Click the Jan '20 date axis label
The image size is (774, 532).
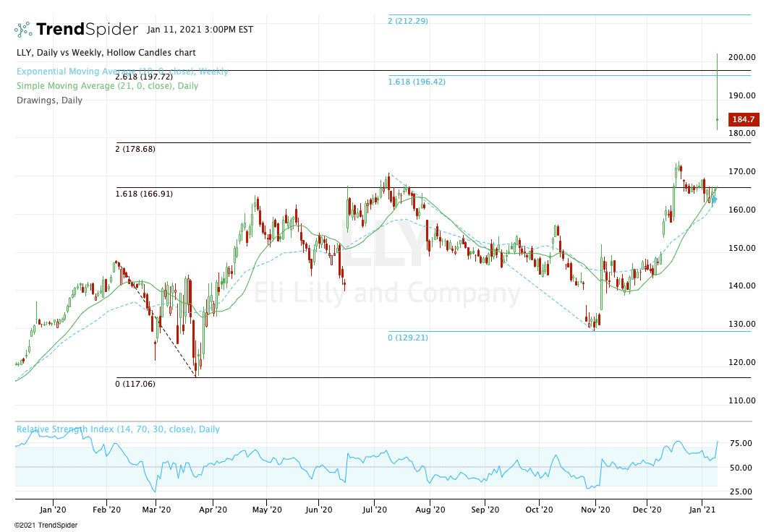(x=53, y=510)
